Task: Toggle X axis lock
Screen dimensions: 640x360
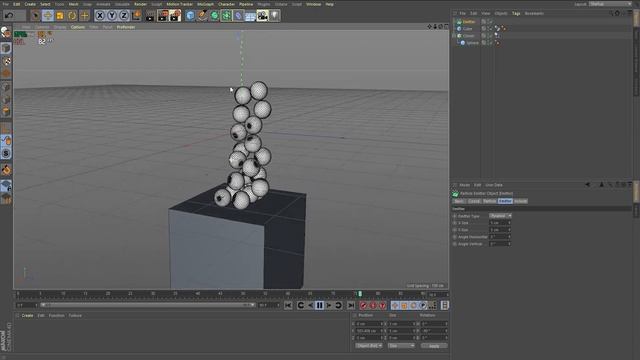Action: pyautogui.click(x=100, y=16)
